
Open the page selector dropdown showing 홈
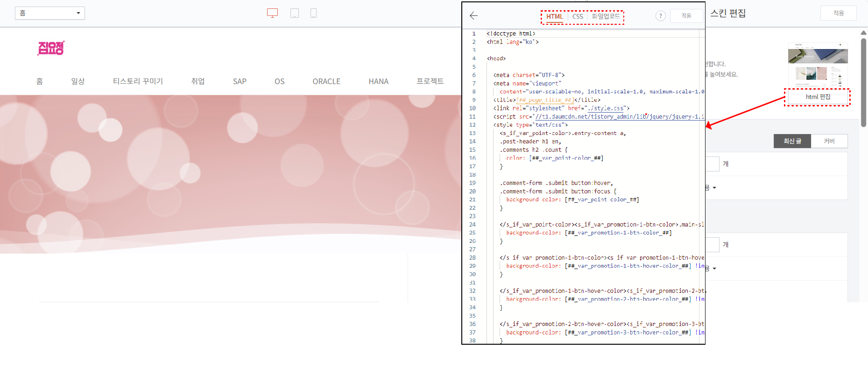coord(50,13)
